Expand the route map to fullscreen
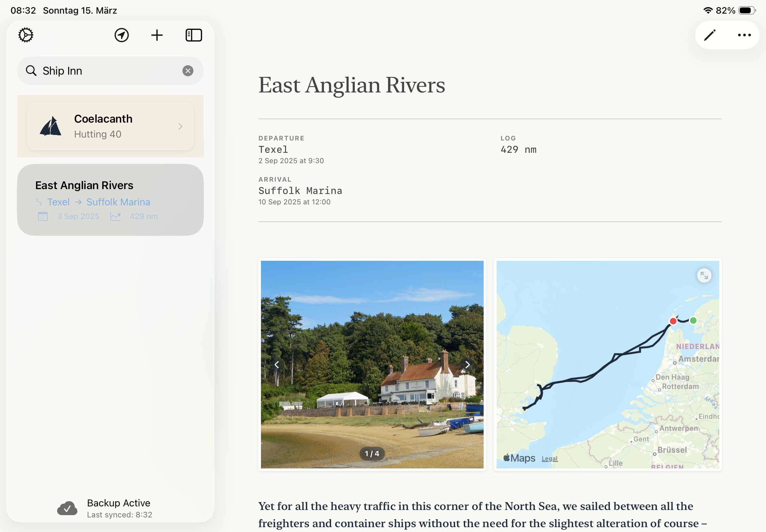Viewport: 766px width, 532px height. pyautogui.click(x=705, y=275)
